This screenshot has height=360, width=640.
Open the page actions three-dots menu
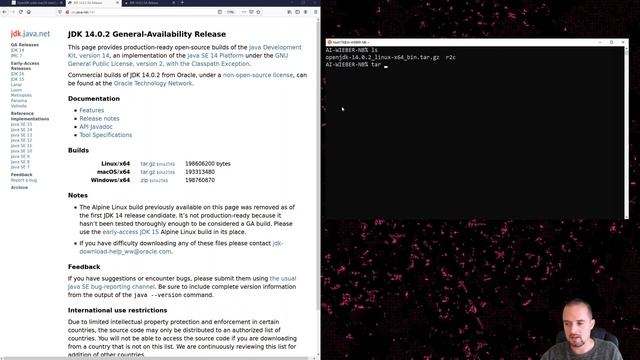pyautogui.click(x=244, y=12)
